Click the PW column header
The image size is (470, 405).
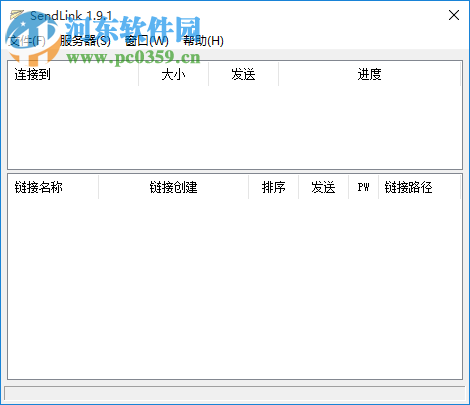point(364,187)
